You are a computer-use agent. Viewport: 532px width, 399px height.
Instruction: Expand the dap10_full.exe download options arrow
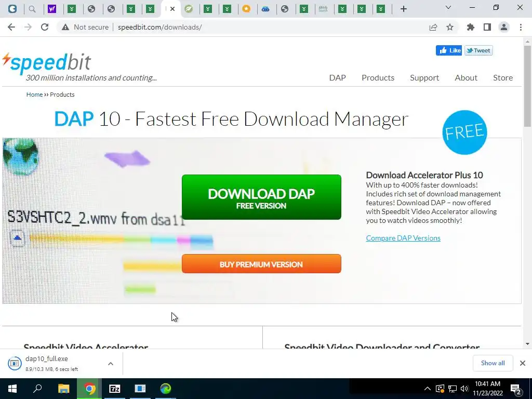[x=111, y=364]
